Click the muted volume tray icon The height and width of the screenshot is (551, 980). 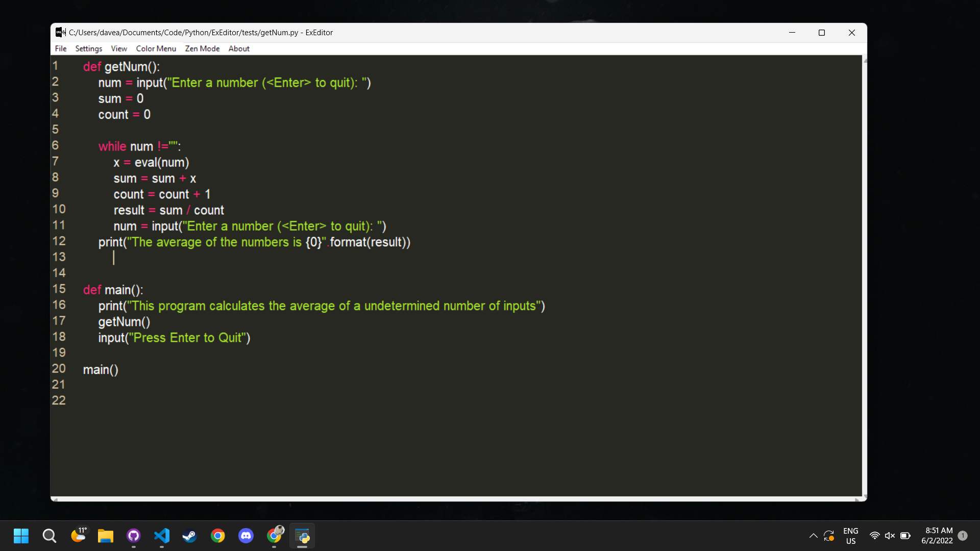pyautogui.click(x=890, y=536)
